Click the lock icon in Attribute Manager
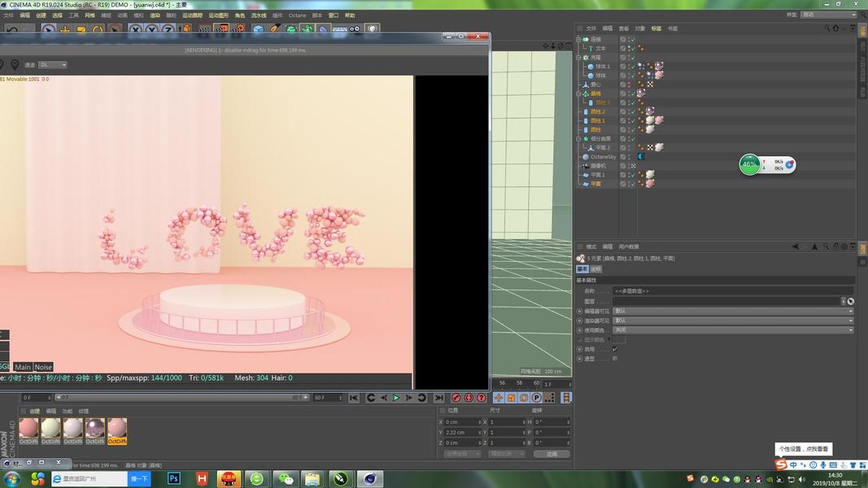The image size is (868, 488). click(x=836, y=246)
